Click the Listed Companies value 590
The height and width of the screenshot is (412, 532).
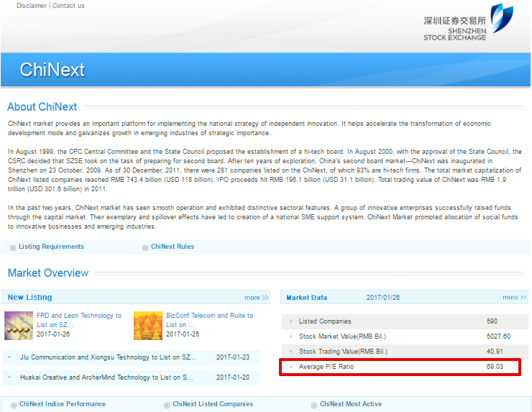492,321
